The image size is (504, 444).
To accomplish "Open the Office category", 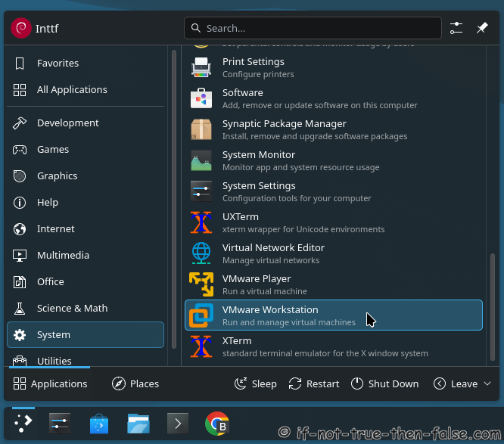I will click(86, 282).
